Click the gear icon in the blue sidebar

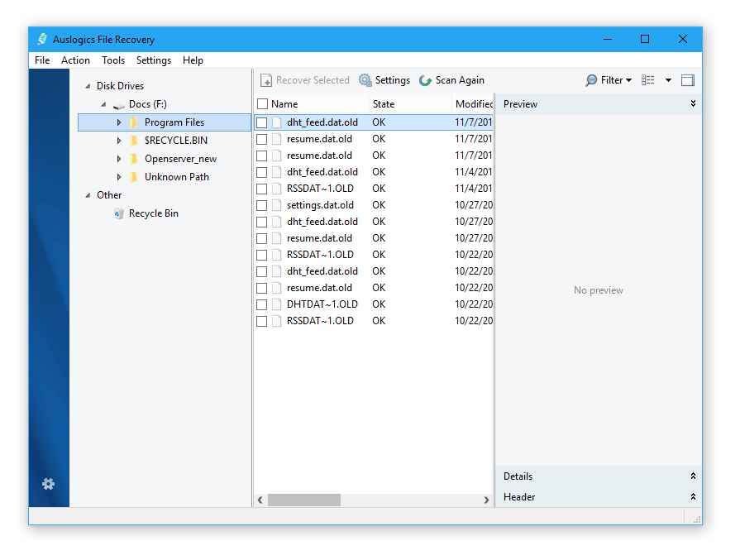coord(48,484)
